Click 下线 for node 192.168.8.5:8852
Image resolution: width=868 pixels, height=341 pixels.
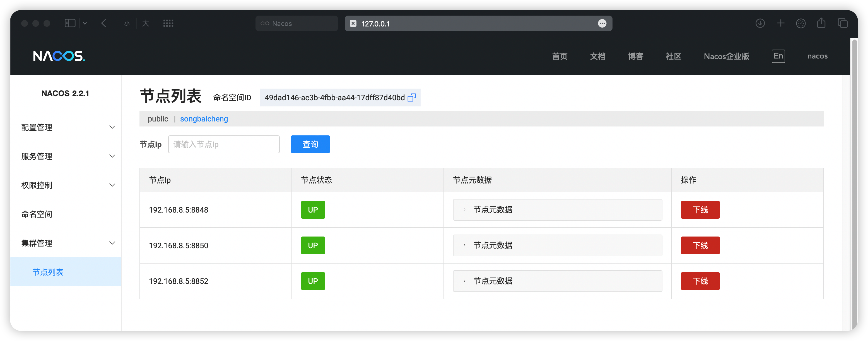pos(700,281)
